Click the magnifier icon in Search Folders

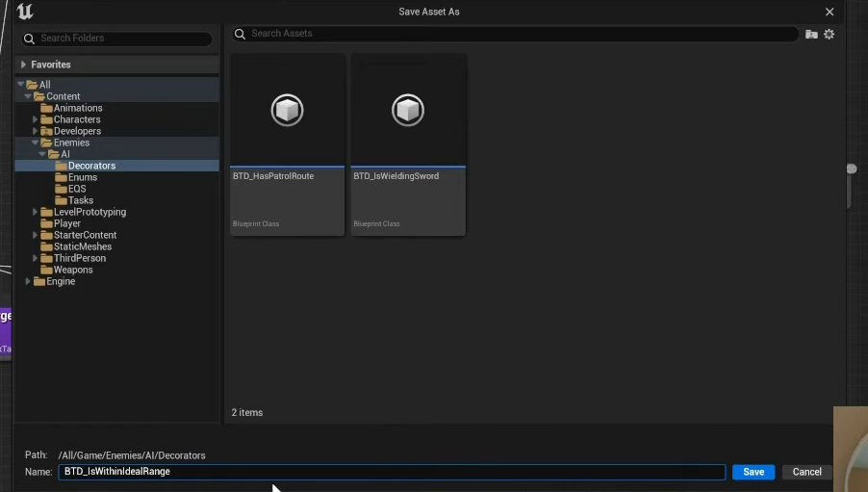[x=30, y=39]
